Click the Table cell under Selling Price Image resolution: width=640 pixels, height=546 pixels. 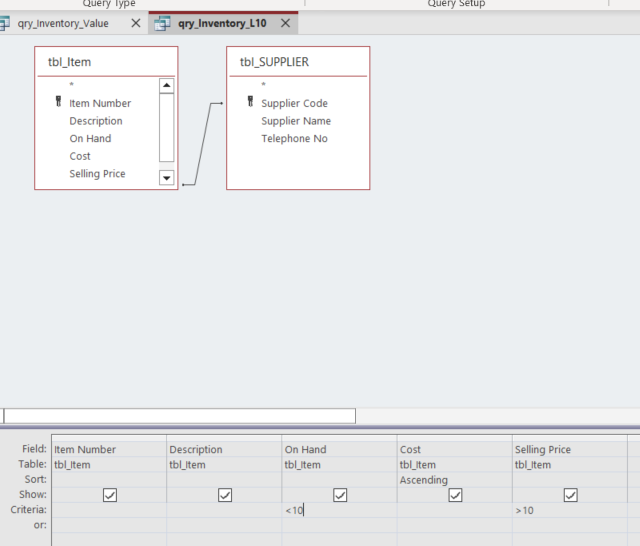570,464
